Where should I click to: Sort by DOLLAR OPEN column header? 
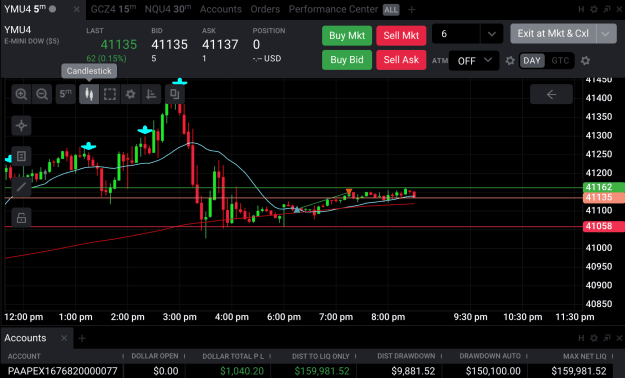click(x=155, y=356)
